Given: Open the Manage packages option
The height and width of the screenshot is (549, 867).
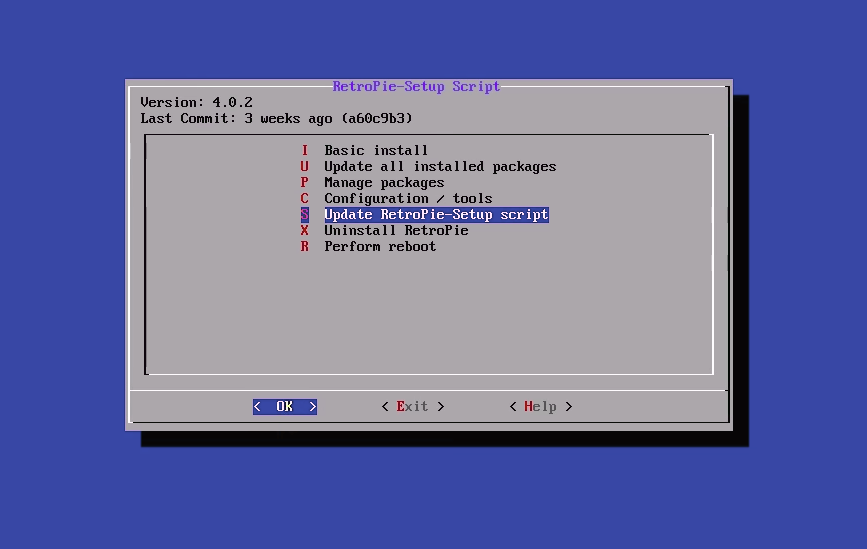Looking at the screenshot, I should (x=383, y=183).
